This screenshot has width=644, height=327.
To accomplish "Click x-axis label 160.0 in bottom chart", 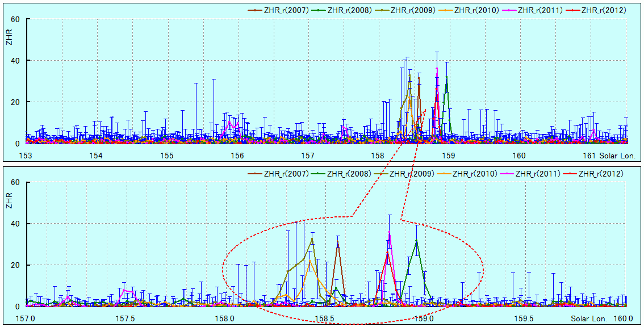I will click(624, 318).
